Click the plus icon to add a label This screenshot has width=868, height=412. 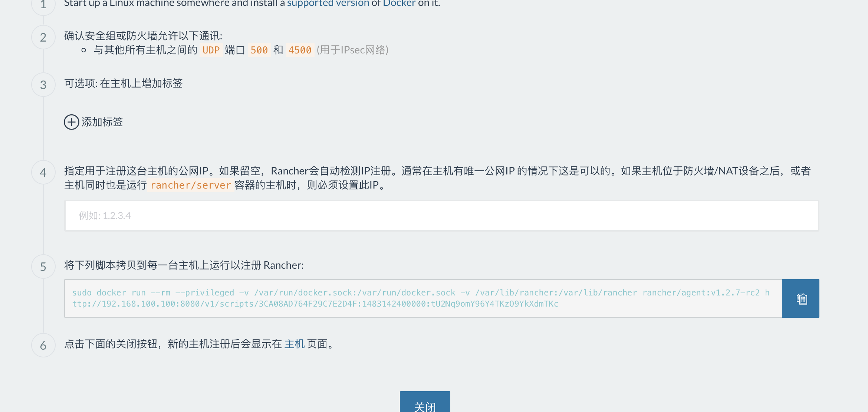(71, 122)
